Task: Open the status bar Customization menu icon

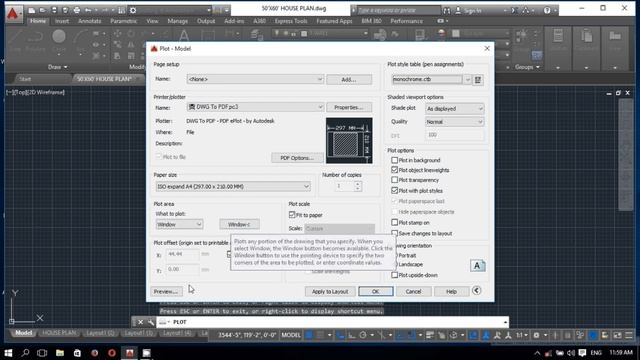Action: (629, 335)
